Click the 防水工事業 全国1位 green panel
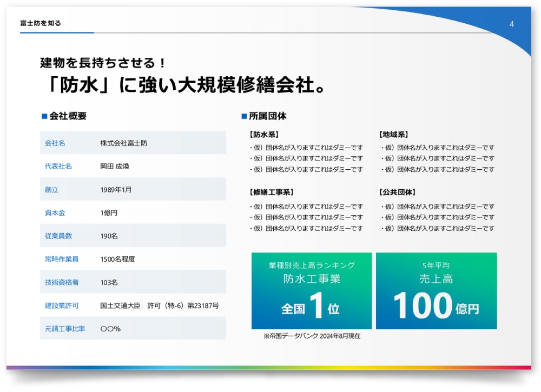541x392 pixels. [x=312, y=291]
